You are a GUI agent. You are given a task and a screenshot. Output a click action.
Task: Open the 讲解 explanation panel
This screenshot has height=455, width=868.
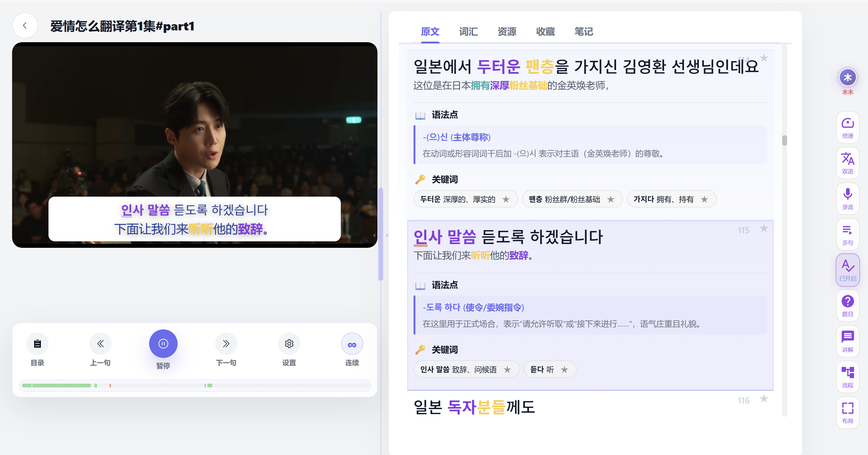point(847,341)
